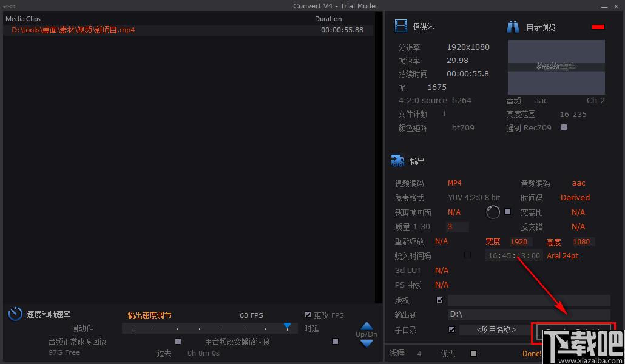This screenshot has width=625, height=364.
Task: Click the 源媒体 heading
Action: coord(423,27)
